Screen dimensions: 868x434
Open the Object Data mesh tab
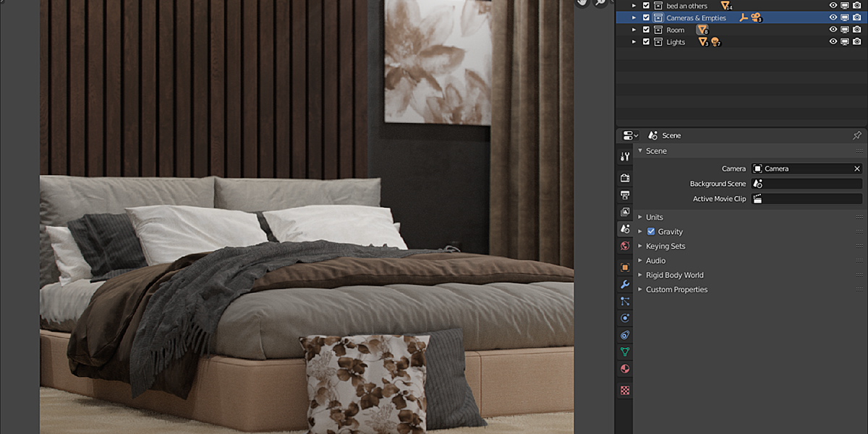[625, 352]
